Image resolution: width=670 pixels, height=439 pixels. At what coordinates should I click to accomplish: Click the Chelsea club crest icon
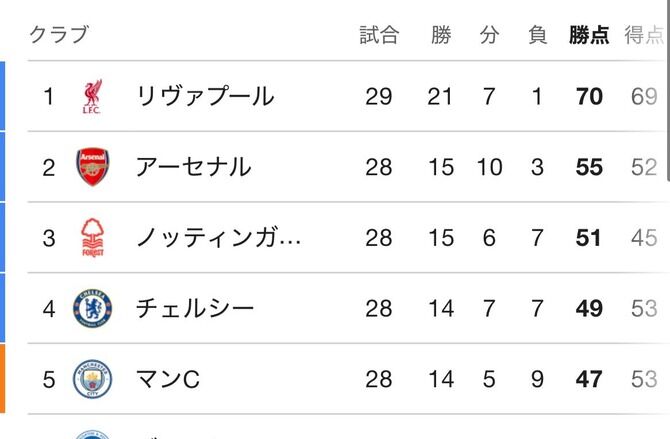pos(92,309)
